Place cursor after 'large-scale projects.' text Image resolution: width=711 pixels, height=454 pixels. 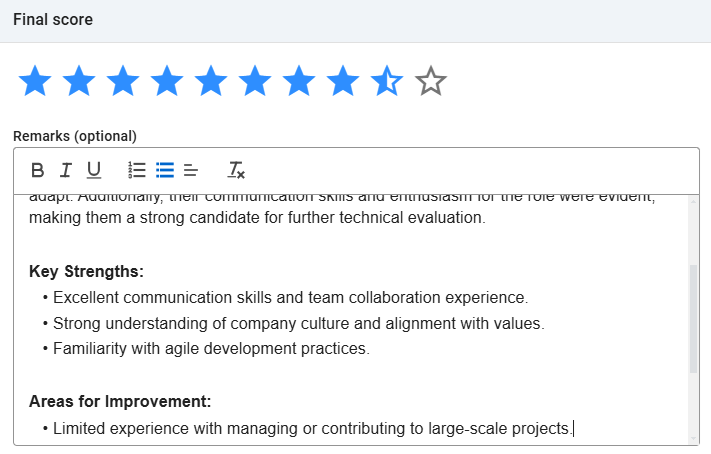(x=573, y=429)
